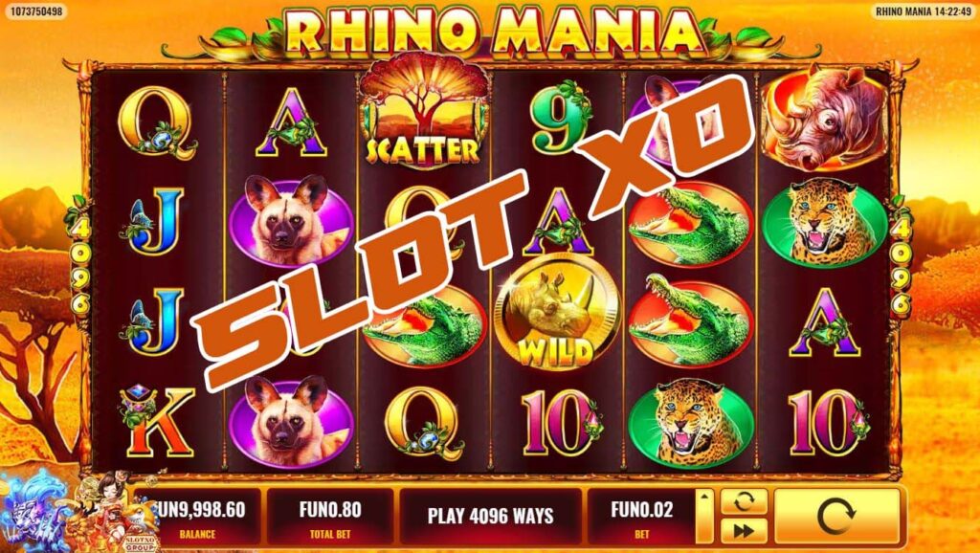This screenshot has width=980, height=553.
Task: Toggle autoplay using the two-arrow cycle icon
Action: (x=744, y=501)
